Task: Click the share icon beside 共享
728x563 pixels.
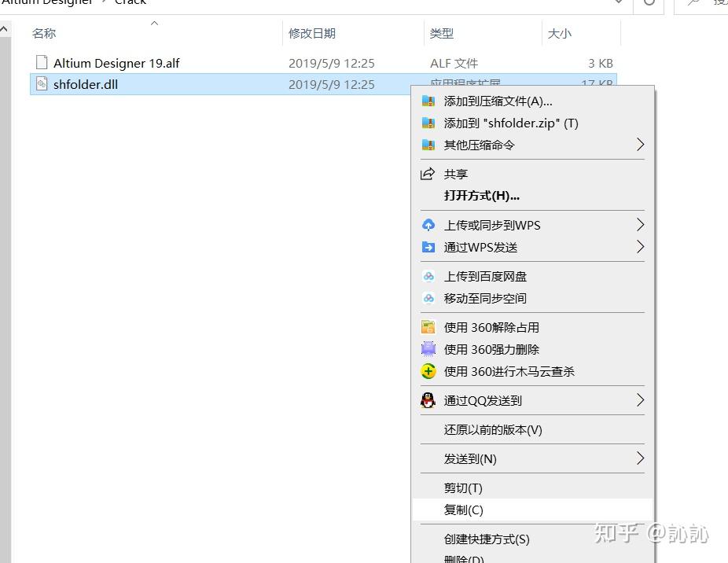Action: tap(428, 174)
